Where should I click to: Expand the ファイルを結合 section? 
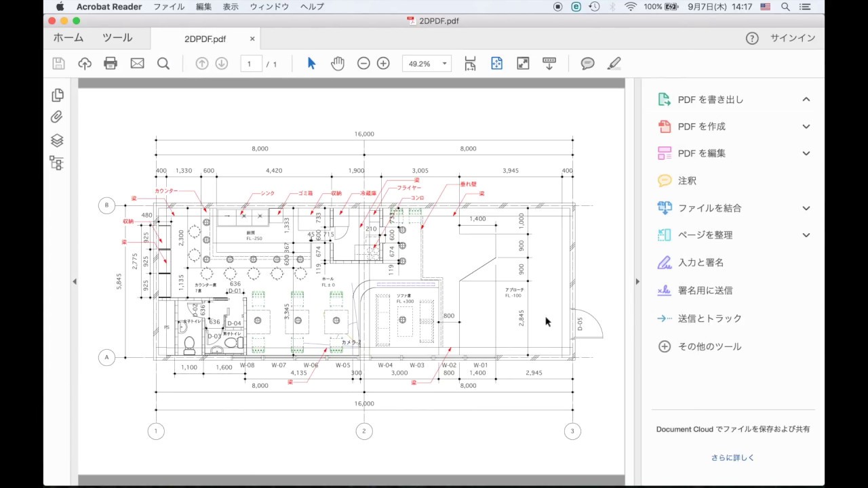pyautogui.click(x=806, y=208)
